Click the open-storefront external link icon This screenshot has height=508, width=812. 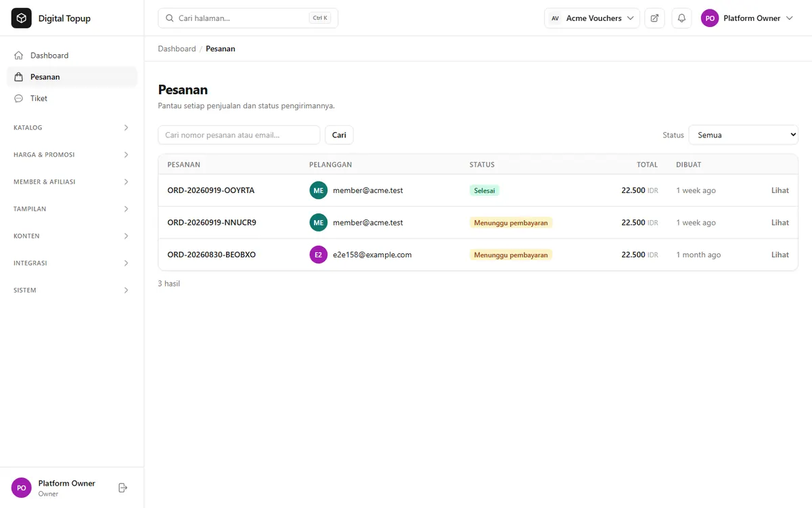654,18
